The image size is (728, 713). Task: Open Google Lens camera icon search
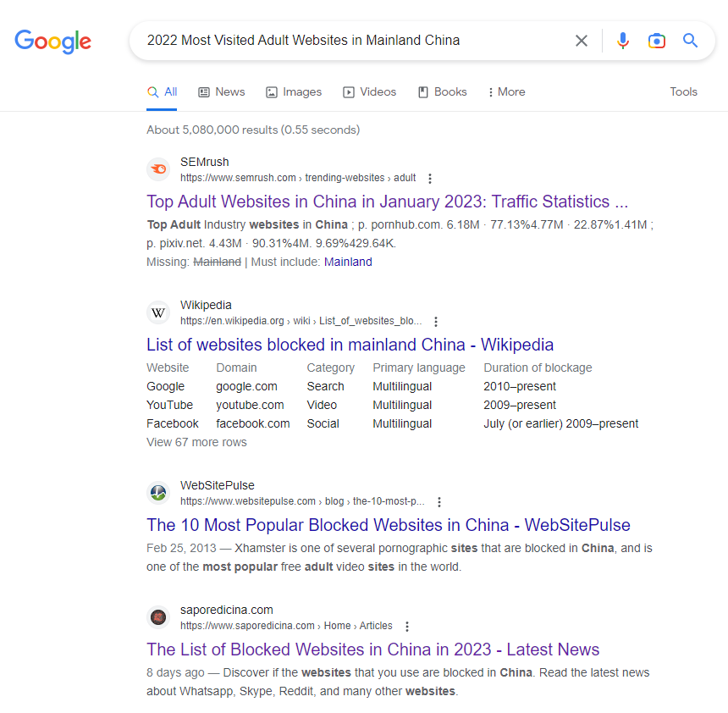[x=657, y=41]
